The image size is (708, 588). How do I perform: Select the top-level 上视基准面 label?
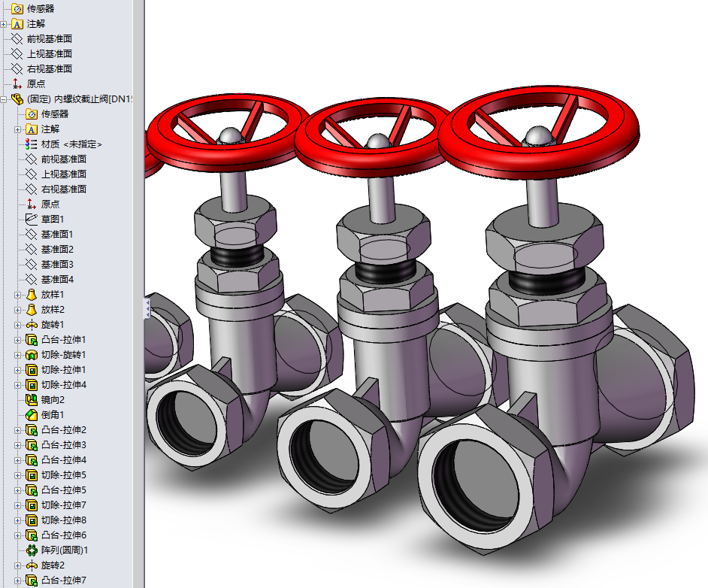pyautogui.click(x=49, y=53)
